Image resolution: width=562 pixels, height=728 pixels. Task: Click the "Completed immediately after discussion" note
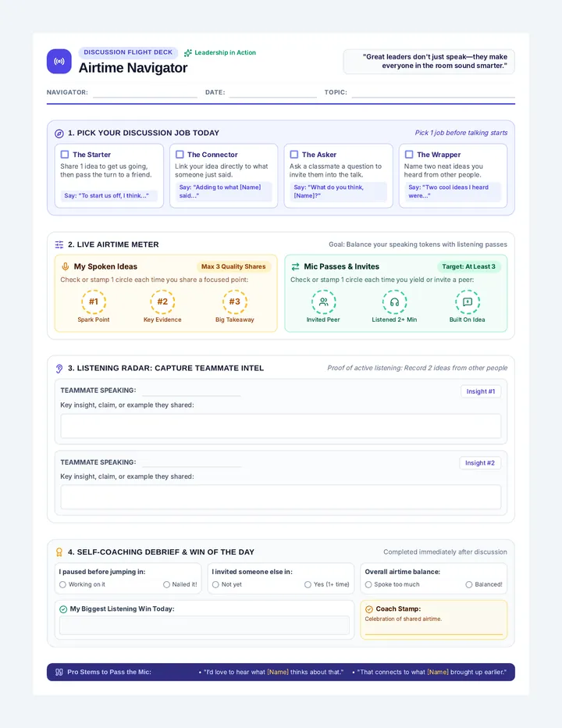point(445,552)
